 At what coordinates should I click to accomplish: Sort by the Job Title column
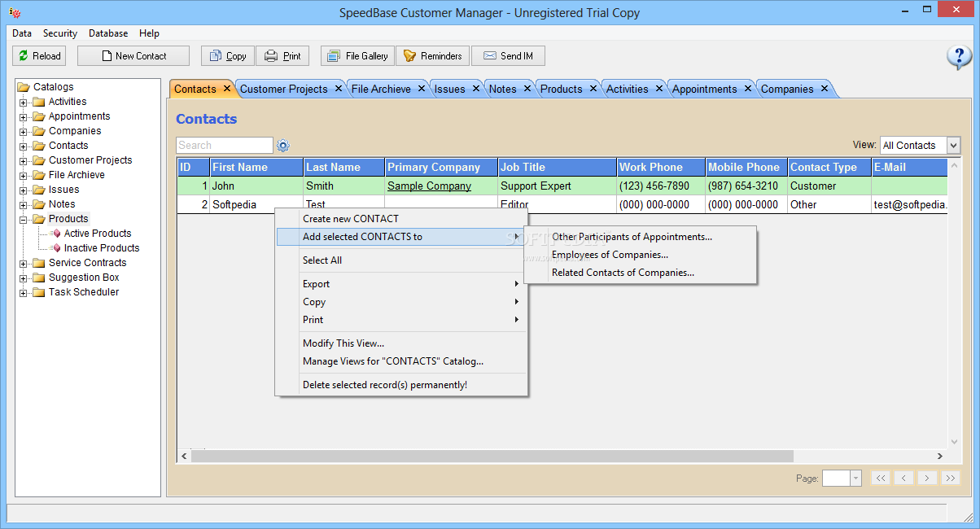click(x=558, y=167)
